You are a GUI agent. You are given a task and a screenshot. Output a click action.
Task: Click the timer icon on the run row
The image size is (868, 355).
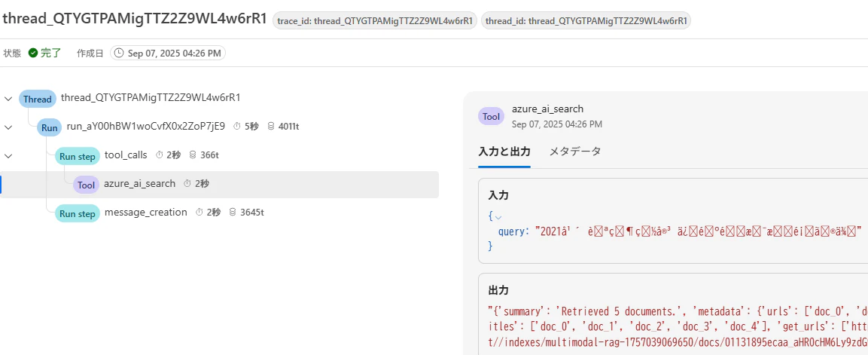(x=237, y=127)
